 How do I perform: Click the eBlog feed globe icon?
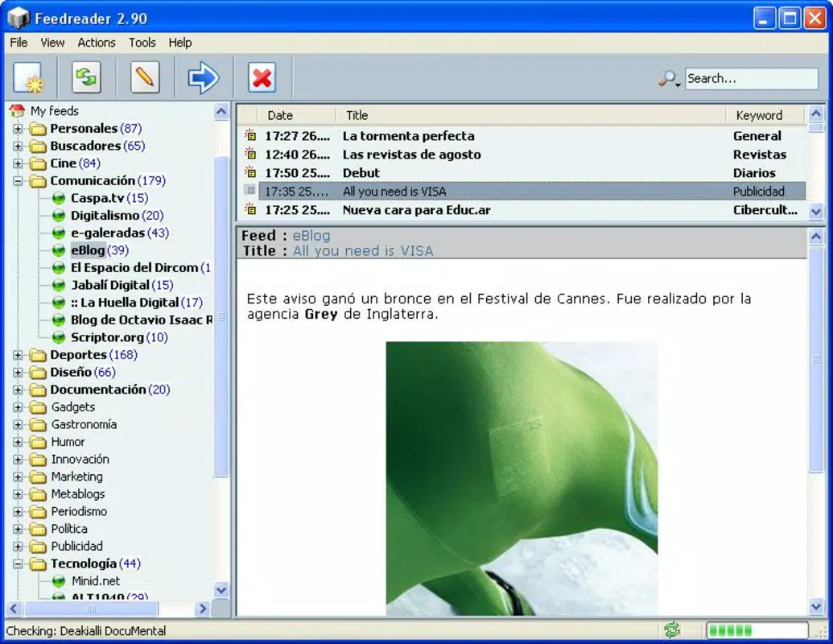click(x=59, y=251)
